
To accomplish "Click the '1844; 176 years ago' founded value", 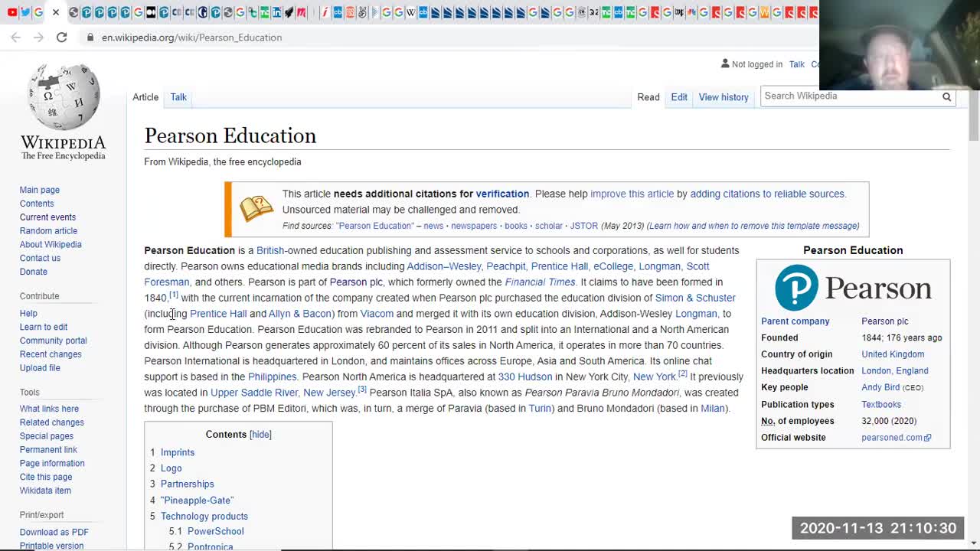I will tap(902, 337).
